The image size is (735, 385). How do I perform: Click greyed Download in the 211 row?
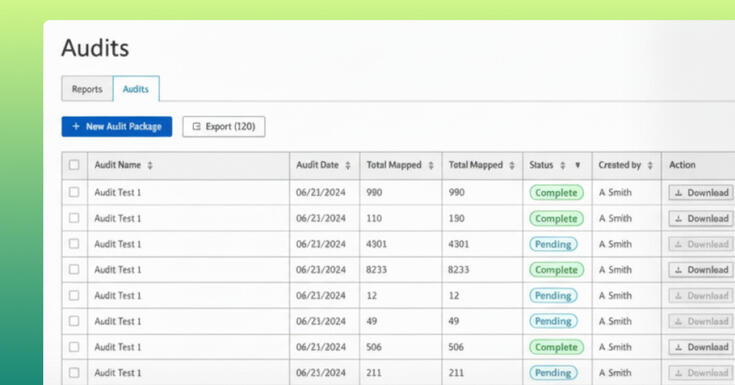click(701, 373)
